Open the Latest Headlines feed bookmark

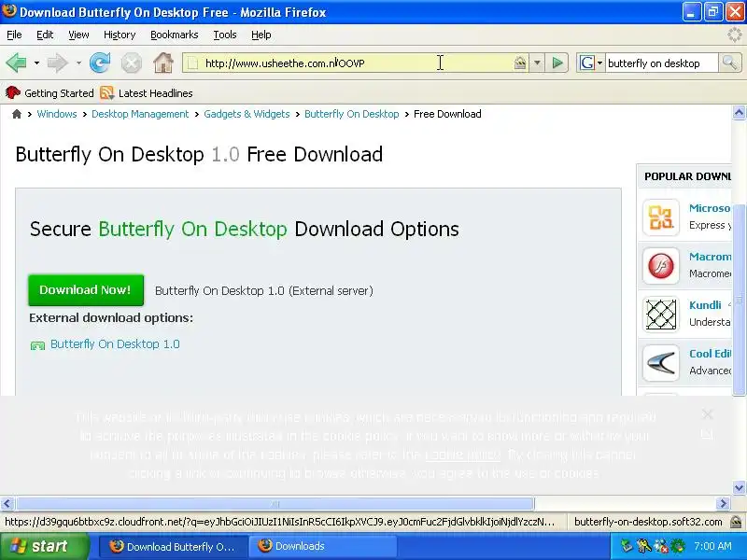coord(147,93)
